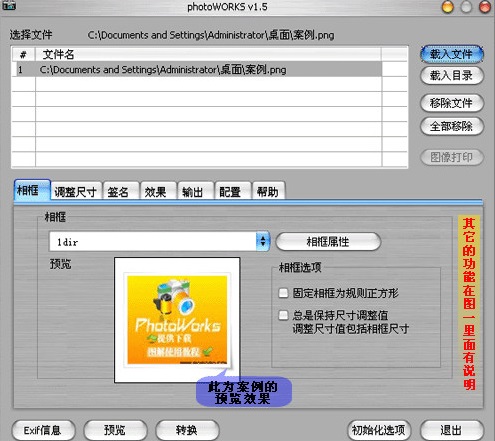The image size is (495, 441).
Task: Click the 预览 preview button at bottom
Action: pyautogui.click(x=115, y=430)
